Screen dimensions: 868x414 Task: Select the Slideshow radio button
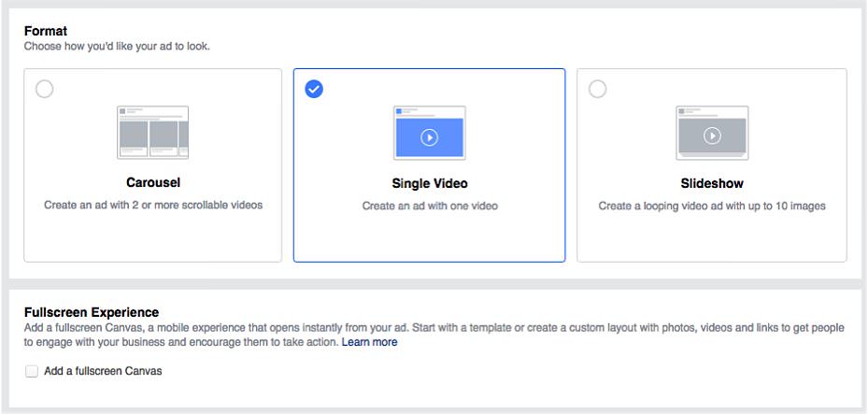[597, 89]
